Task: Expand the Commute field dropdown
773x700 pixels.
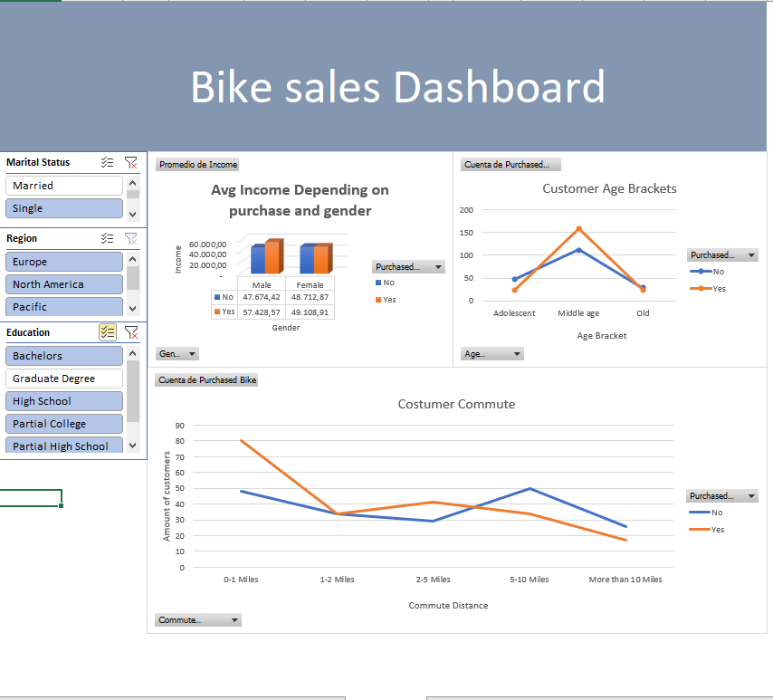Action: 198,619
